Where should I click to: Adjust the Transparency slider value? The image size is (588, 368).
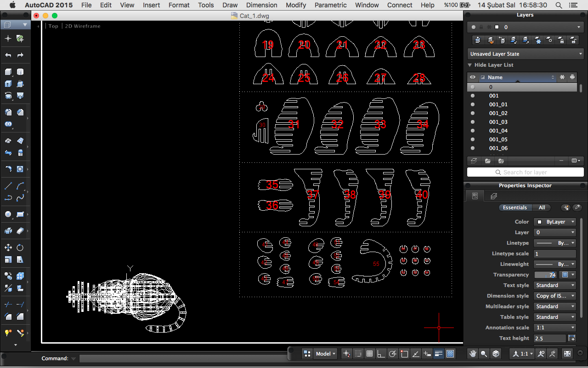pos(546,275)
